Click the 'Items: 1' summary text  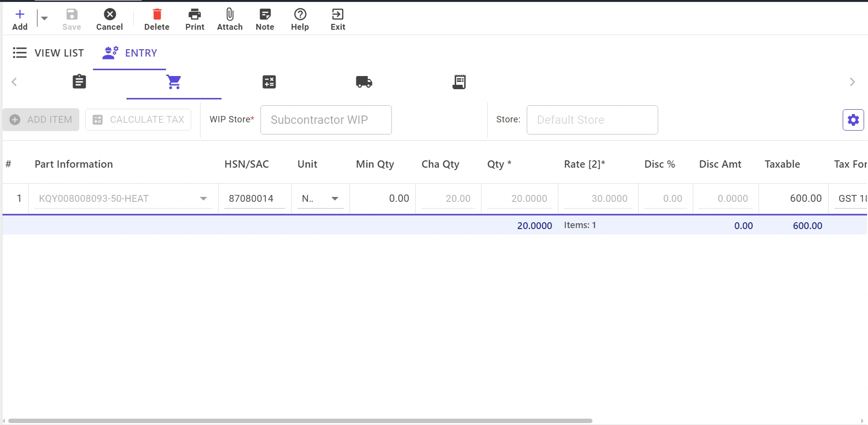click(580, 225)
